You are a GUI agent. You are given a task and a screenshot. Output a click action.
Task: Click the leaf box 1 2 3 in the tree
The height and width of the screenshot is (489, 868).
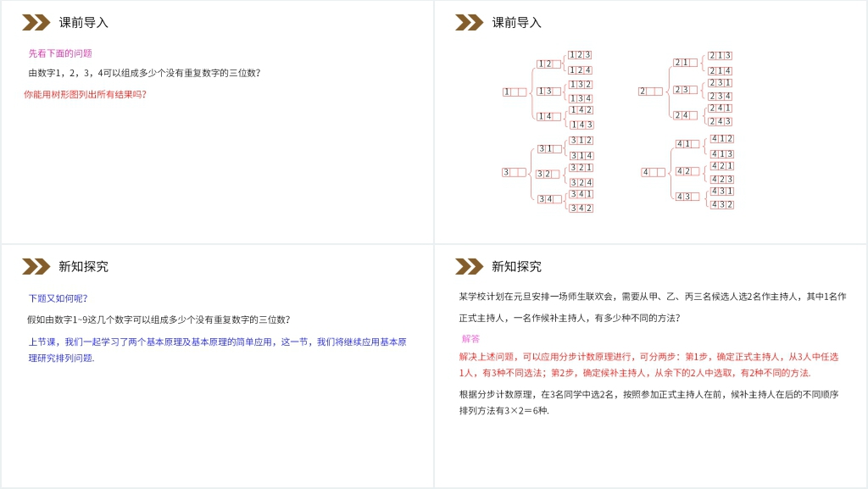point(580,55)
